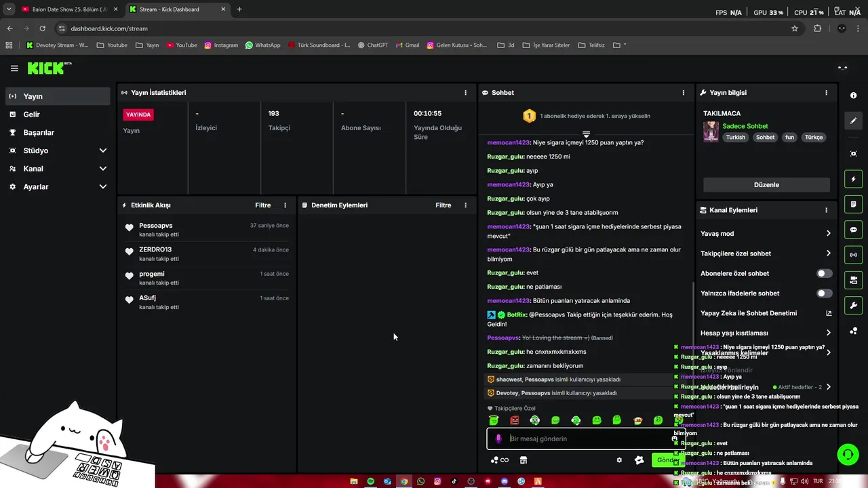Toggle Abonelere özel sohbet

click(x=824, y=274)
